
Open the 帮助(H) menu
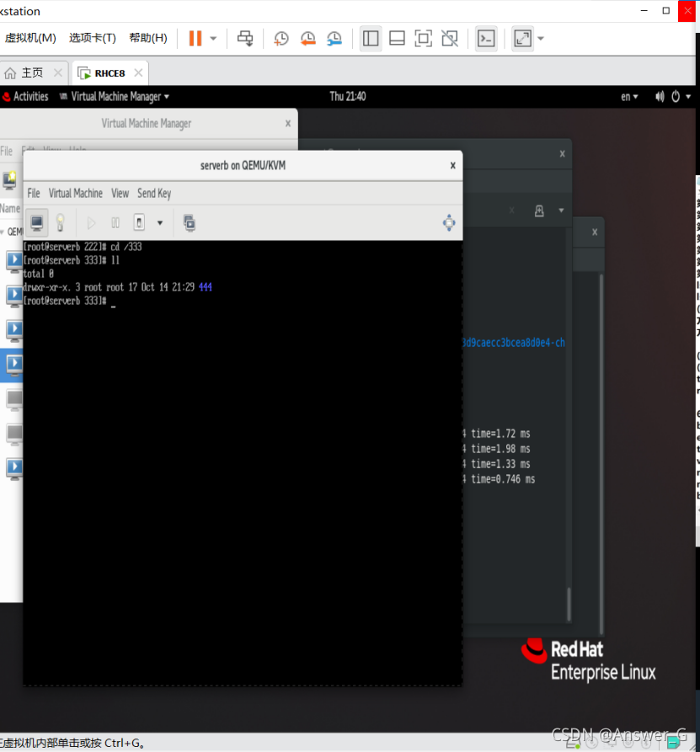click(148, 38)
